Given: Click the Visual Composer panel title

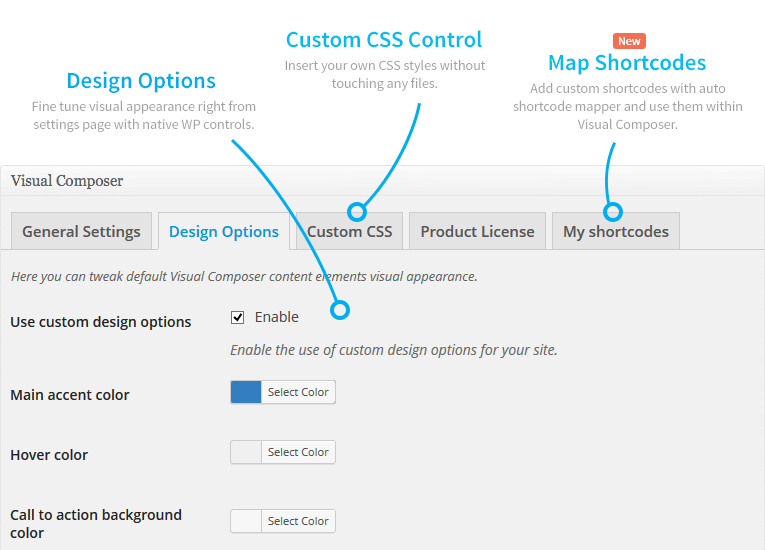Looking at the screenshot, I should pyautogui.click(x=67, y=181).
